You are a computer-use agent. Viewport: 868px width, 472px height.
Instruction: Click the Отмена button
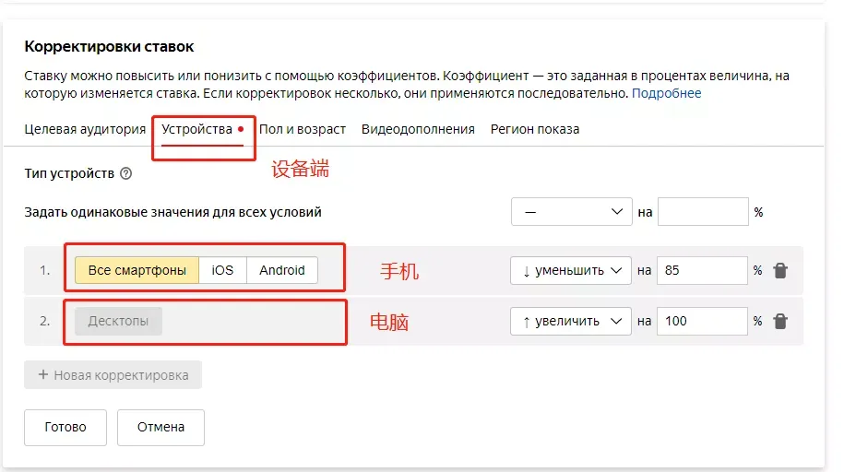pyautogui.click(x=161, y=427)
